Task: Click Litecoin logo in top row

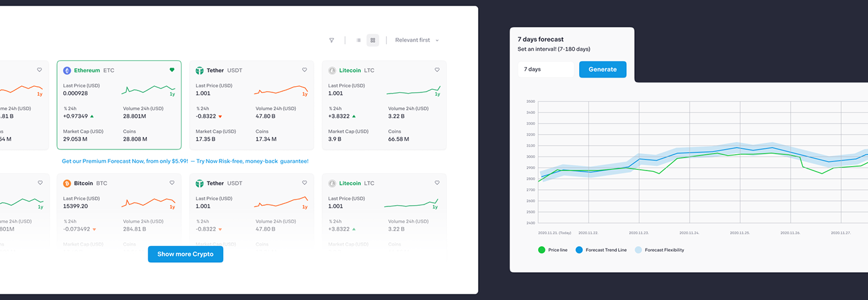Action: point(332,71)
